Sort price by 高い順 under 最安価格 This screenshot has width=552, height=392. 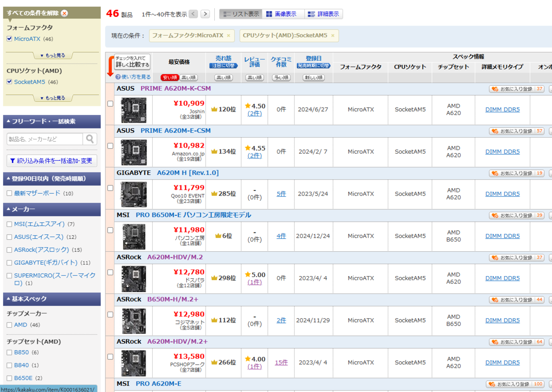coord(189,78)
